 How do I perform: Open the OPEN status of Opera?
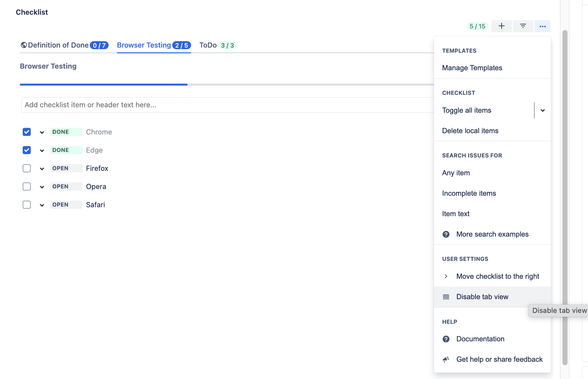[66, 186]
